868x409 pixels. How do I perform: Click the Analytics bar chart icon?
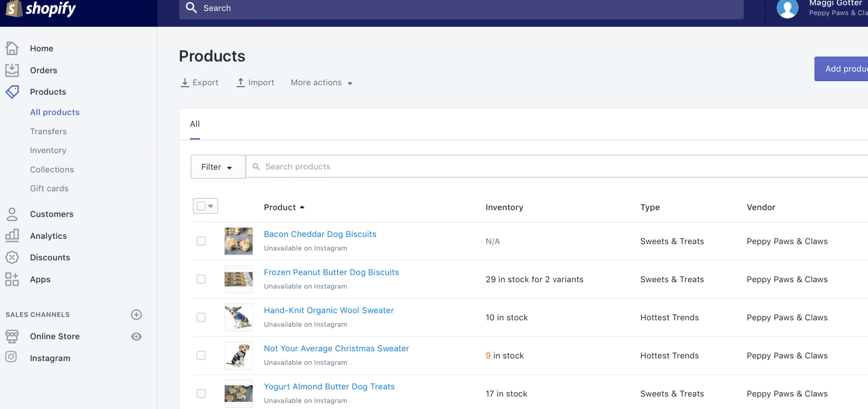coord(12,235)
